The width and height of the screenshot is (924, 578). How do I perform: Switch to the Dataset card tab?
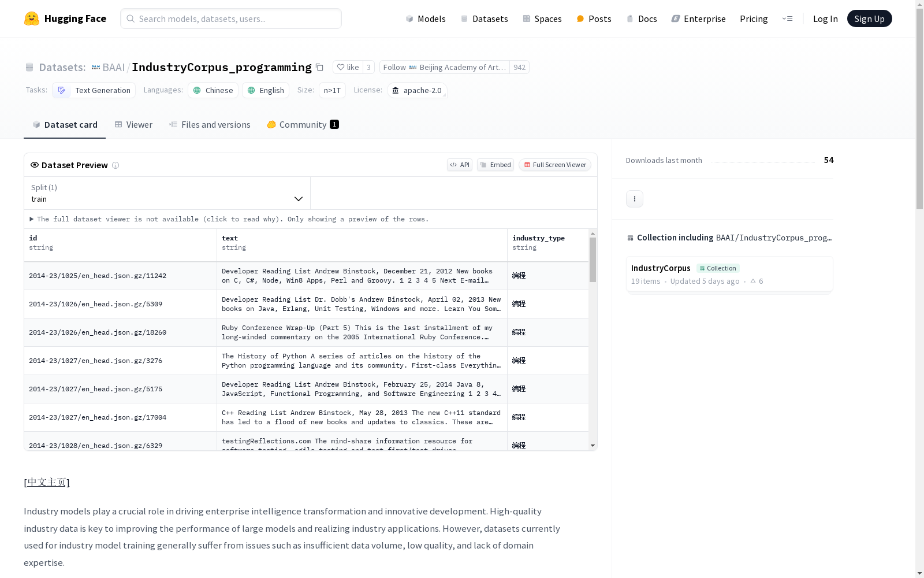[65, 125]
